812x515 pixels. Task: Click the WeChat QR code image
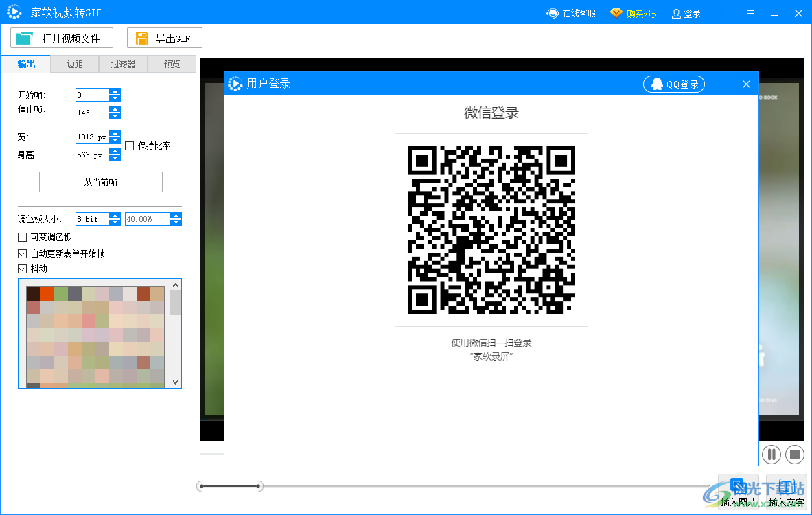491,230
